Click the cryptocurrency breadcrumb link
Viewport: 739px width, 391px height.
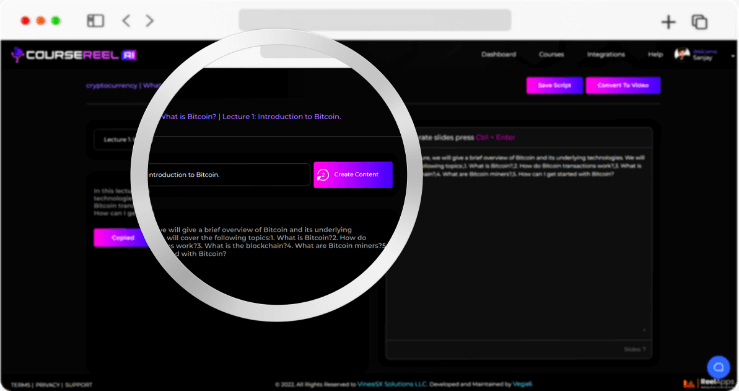[x=112, y=85]
